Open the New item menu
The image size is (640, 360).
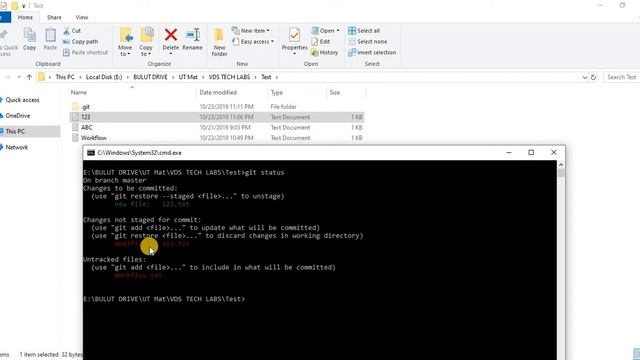point(251,31)
